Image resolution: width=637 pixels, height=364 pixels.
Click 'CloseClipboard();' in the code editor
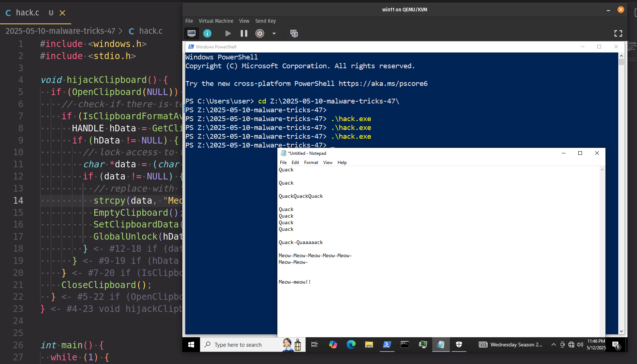click(x=106, y=285)
